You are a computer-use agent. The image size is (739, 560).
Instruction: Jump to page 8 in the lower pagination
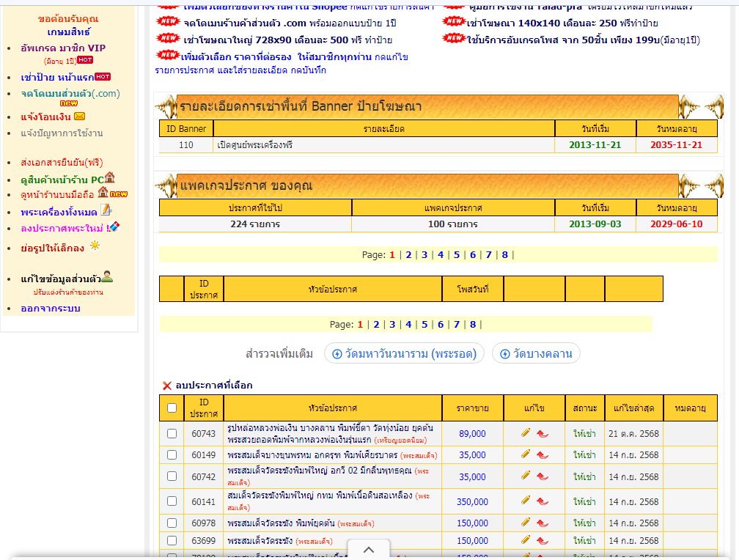click(x=472, y=325)
